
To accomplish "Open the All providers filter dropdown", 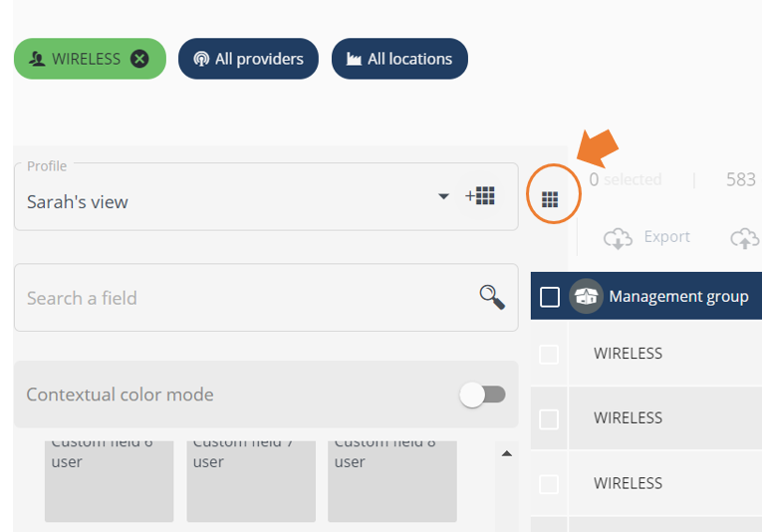I will [x=248, y=59].
